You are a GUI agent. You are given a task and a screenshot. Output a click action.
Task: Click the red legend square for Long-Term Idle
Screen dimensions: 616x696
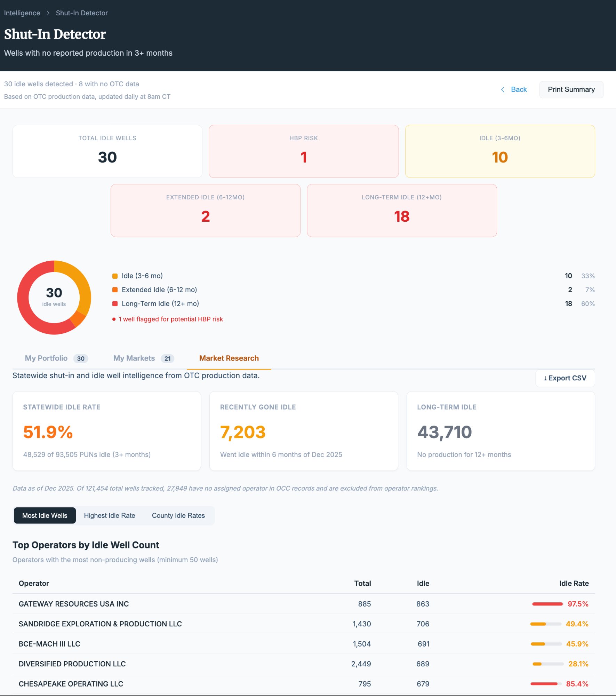pyautogui.click(x=114, y=303)
